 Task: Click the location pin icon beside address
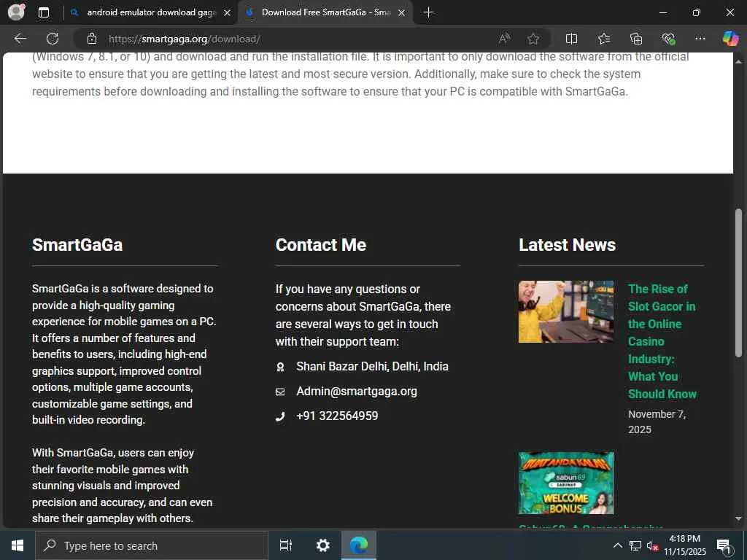point(280,367)
